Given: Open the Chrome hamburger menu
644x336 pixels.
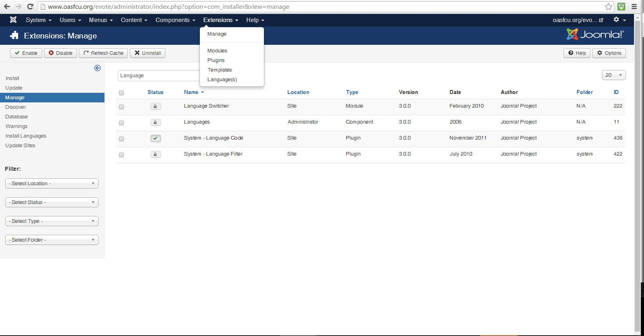Looking at the screenshot, I should (x=634, y=6).
